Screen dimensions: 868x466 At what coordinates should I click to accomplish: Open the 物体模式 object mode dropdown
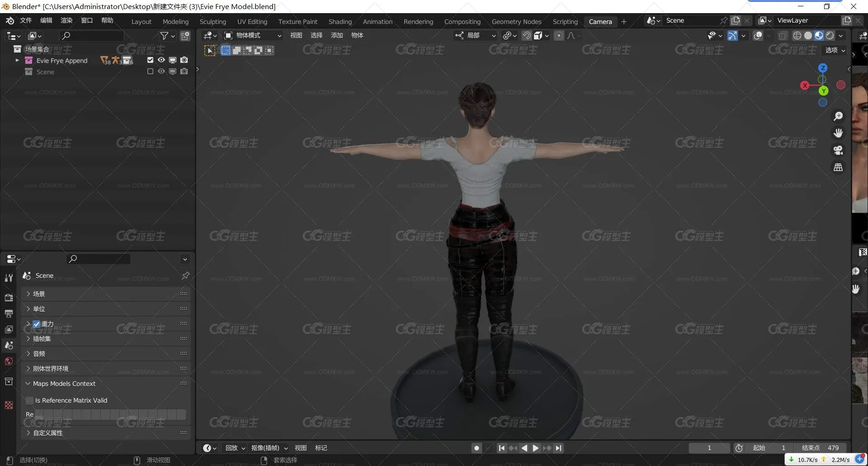[x=253, y=36]
